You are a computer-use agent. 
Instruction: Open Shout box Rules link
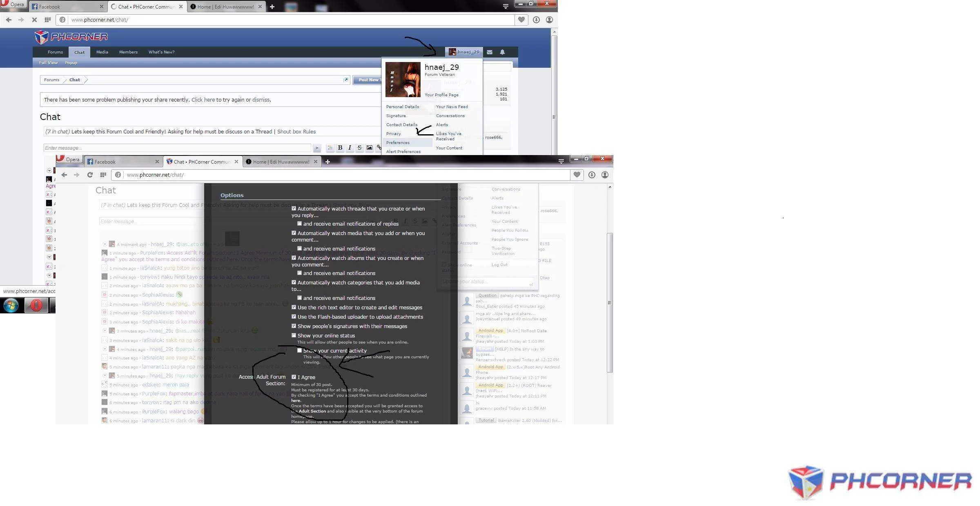pos(296,131)
